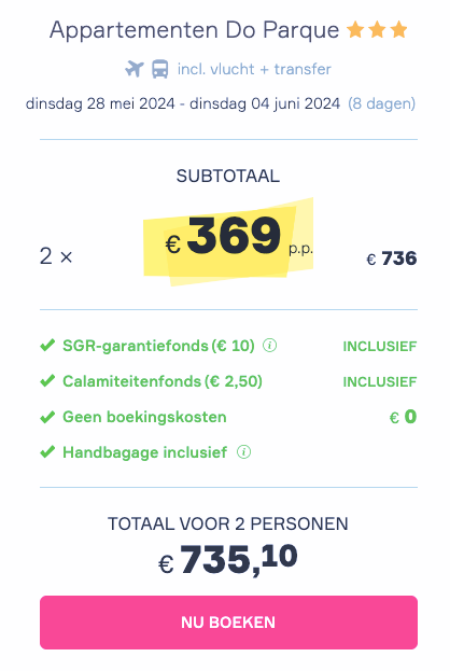Click the (8 dagen) duration label
Image resolution: width=450 pixels, height=671 pixels.
click(382, 104)
